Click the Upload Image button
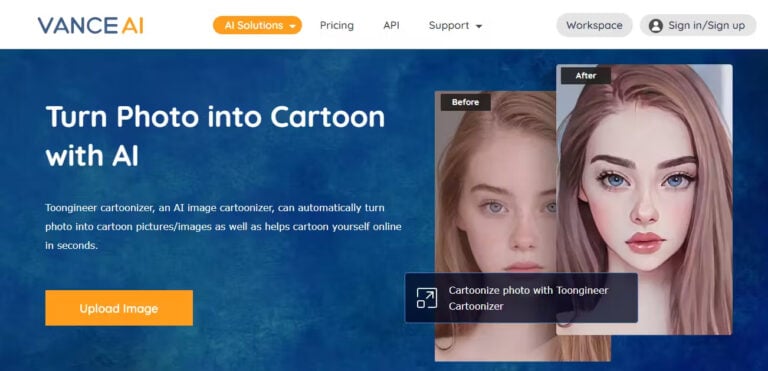This screenshot has height=371, width=768. (x=119, y=308)
